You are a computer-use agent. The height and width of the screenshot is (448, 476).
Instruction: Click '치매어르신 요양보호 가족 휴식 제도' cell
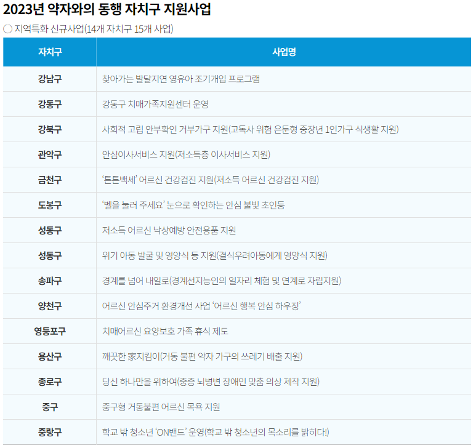coord(284,331)
